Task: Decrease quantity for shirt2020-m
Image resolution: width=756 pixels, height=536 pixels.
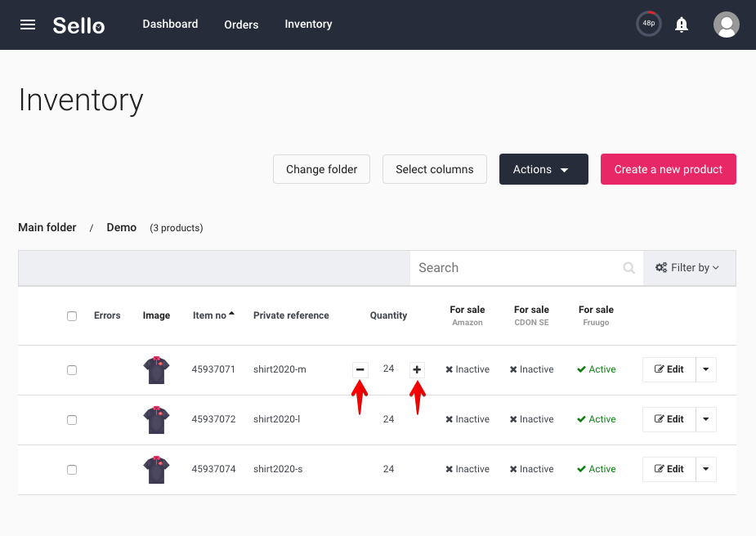Action: click(360, 369)
